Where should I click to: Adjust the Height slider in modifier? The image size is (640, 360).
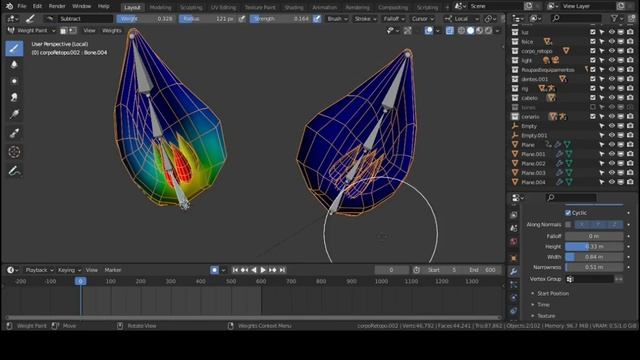click(x=594, y=247)
